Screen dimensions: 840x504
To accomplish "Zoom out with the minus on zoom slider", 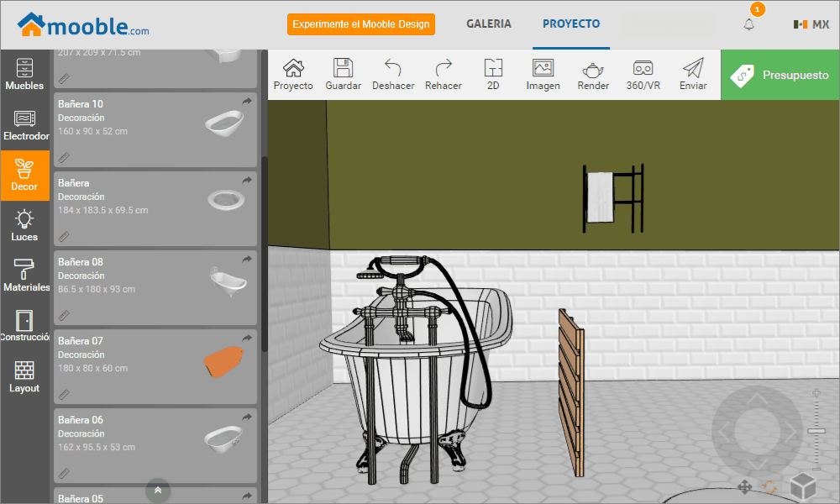I will (816, 470).
